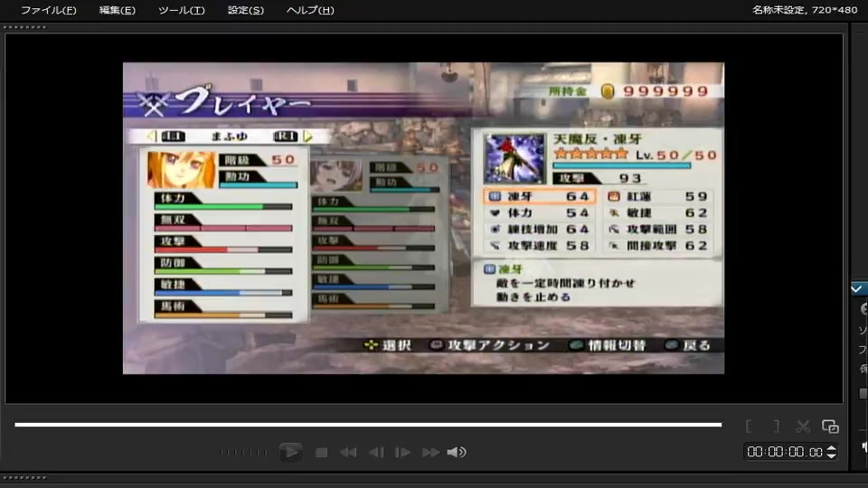
Task: Open the ツール(T) menu
Action: (182, 10)
